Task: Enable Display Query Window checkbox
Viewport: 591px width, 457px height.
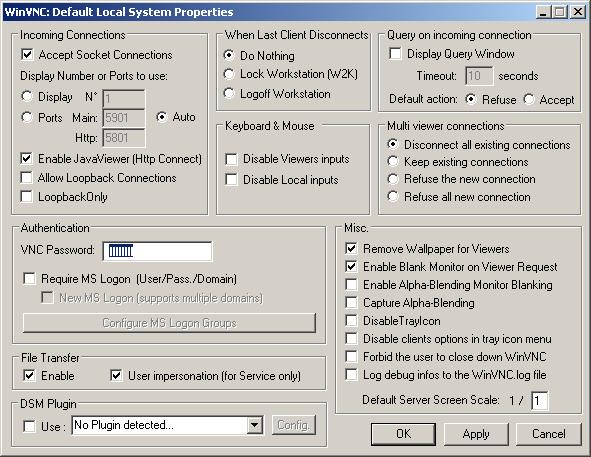Action: click(395, 54)
